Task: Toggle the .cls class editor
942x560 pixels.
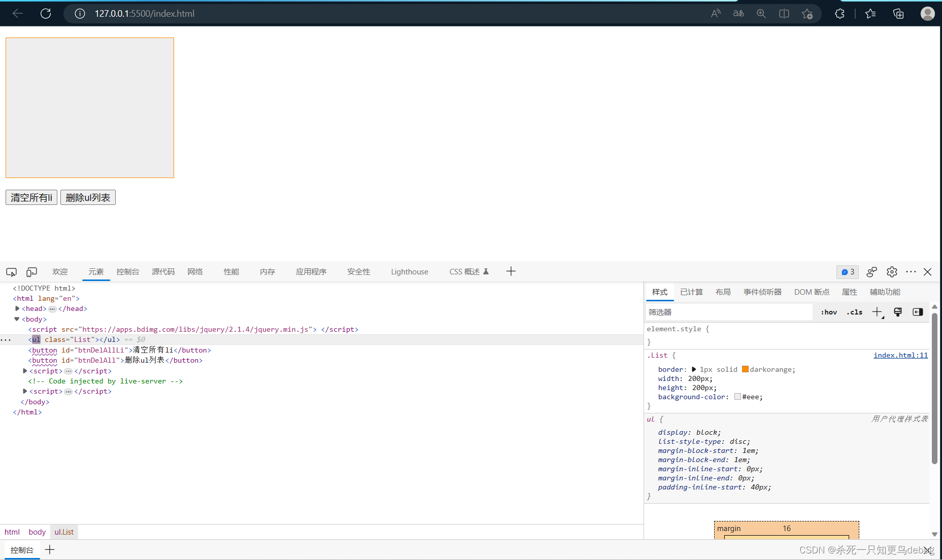Action: [x=855, y=312]
